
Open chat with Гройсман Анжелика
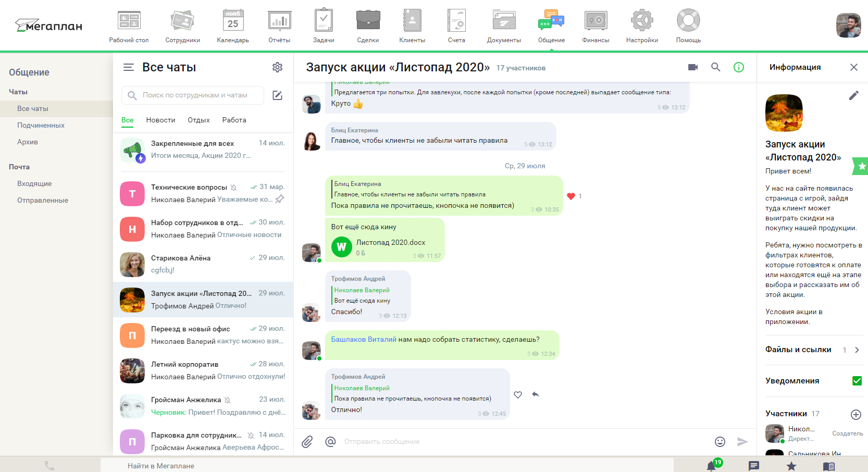(x=203, y=406)
